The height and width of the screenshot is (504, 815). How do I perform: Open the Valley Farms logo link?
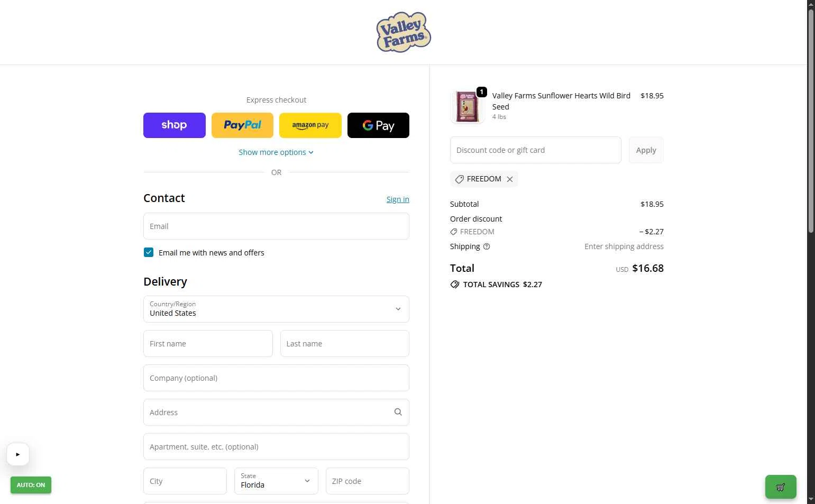click(404, 32)
